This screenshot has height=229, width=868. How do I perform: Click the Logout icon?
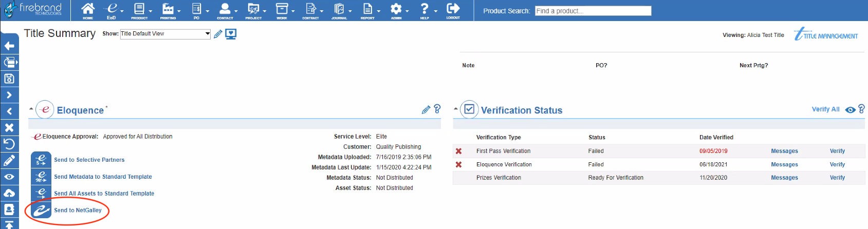453,10
